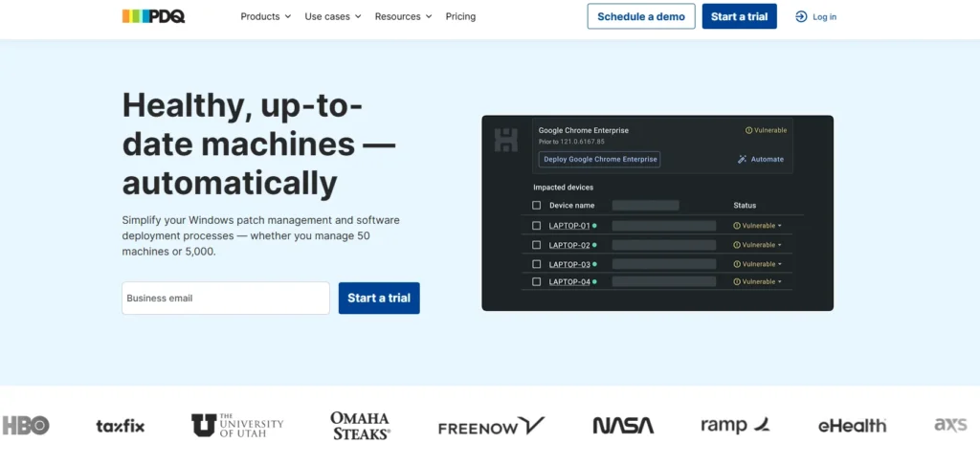This screenshot has height=466, width=980.
Task: Tick the select-all checkbox beside Device name
Action: [536, 205]
